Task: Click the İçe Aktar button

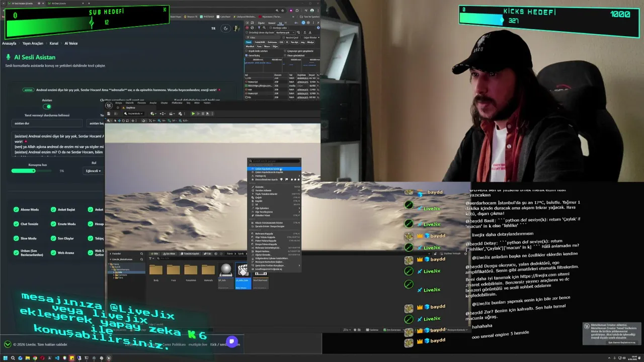Action: (x=170, y=253)
